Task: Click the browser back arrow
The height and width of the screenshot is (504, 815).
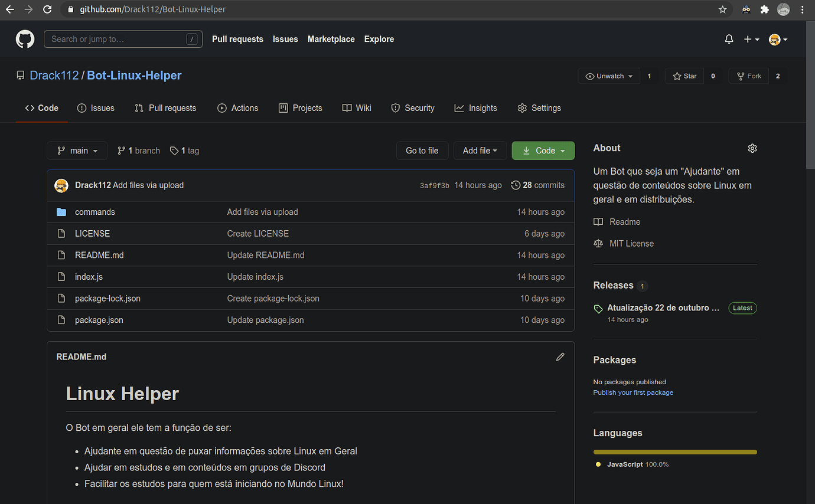Action: 10,9
